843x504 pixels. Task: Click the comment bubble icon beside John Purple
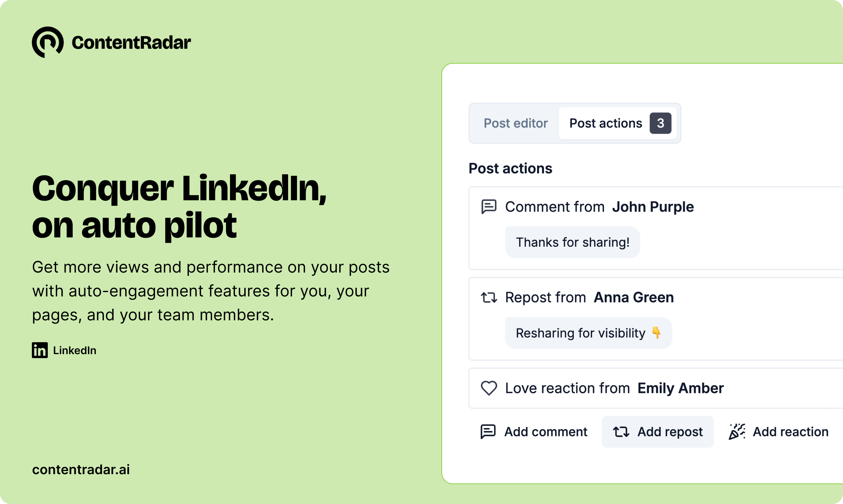pos(489,207)
